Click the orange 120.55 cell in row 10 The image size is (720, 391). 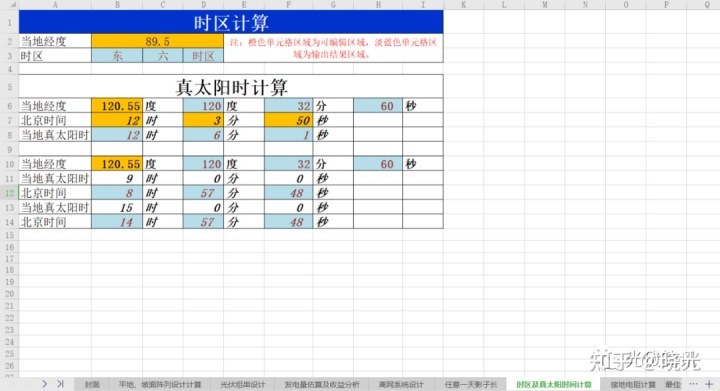click(x=117, y=164)
